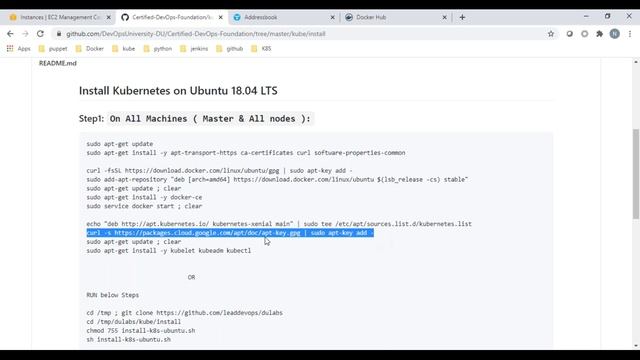Open the github bookmark folder
The width and height of the screenshot is (640, 360).
(x=229, y=49)
